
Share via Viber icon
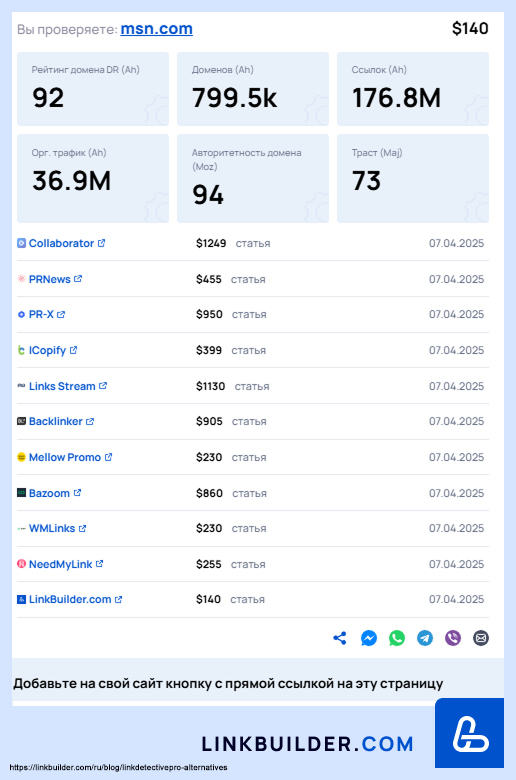(453, 638)
